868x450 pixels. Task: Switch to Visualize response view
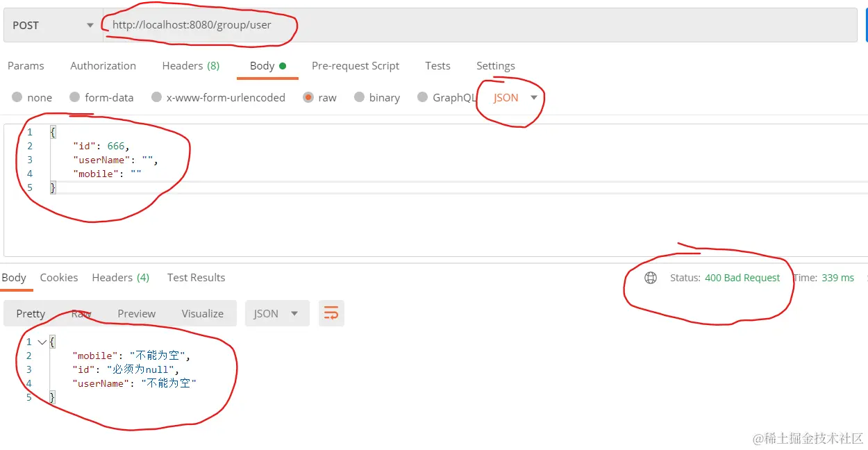203,314
